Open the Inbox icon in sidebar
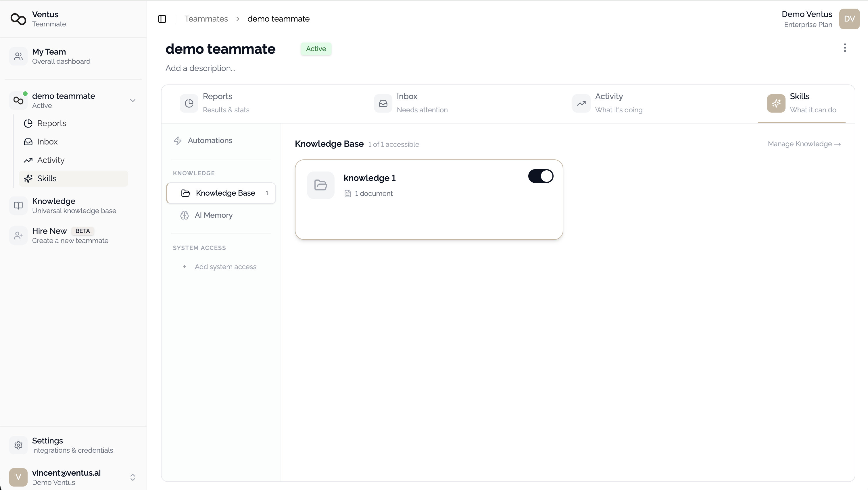 point(28,142)
